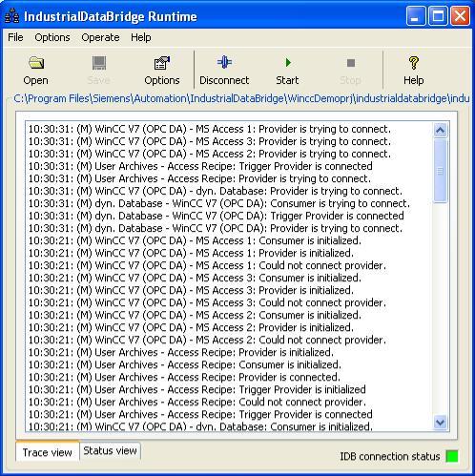Image resolution: width=475 pixels, height=476 pixels.
Task: Select 'MS Access 3: Provider is initialized' line
Action: pos(191,290)
